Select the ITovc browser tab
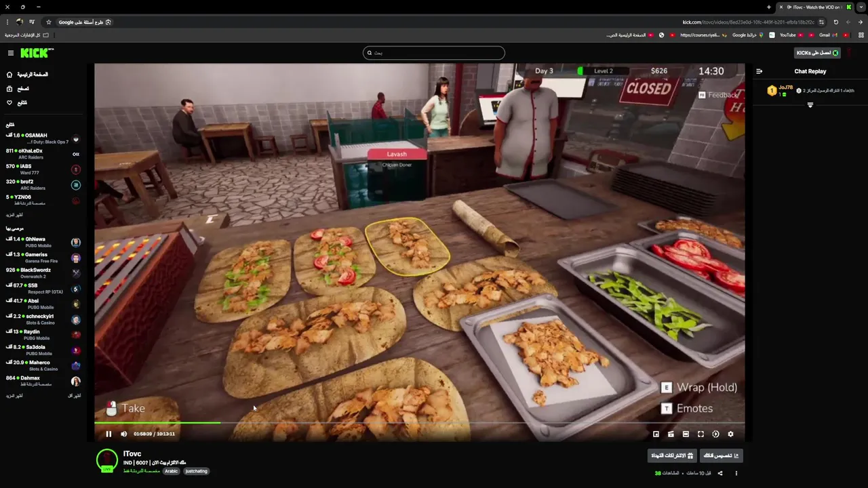The width and height of the screenshot is (868, 488). coord(814,7)
